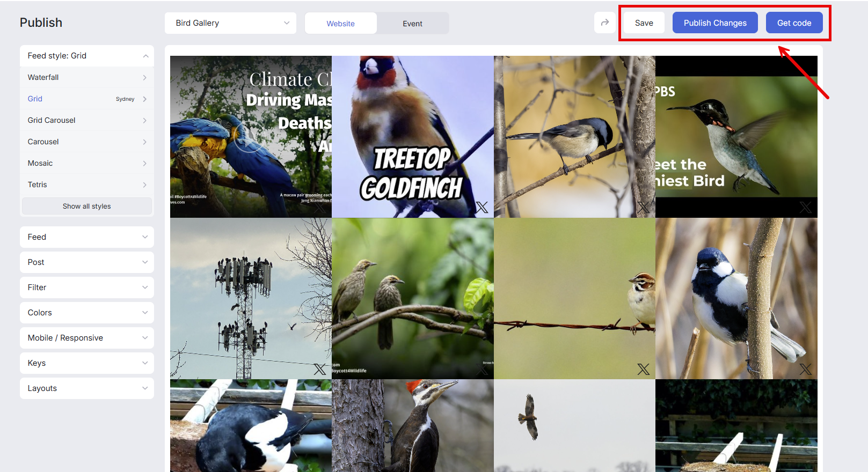Select the Waterfall feed style
Viewport: 868px width, 472px height.
[x=87, y=77]
